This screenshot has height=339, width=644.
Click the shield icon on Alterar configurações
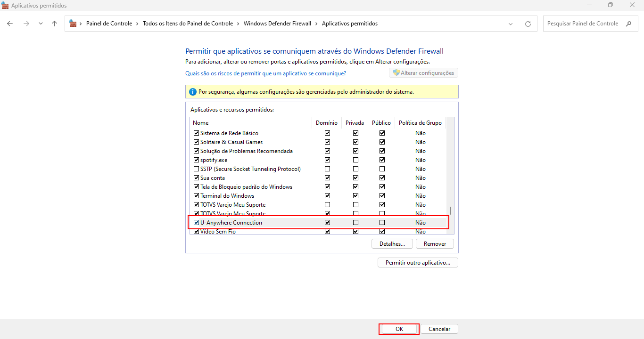[396, 73]
